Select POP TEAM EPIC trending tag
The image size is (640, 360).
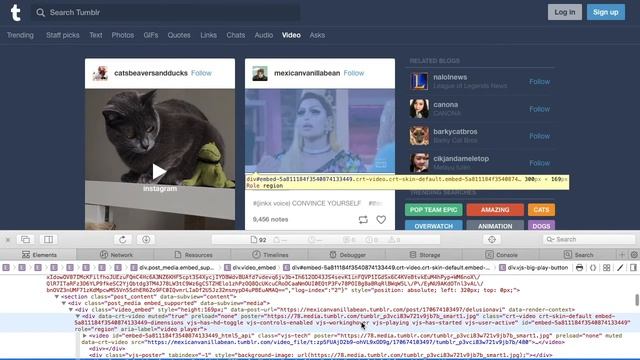pos(433,210)
